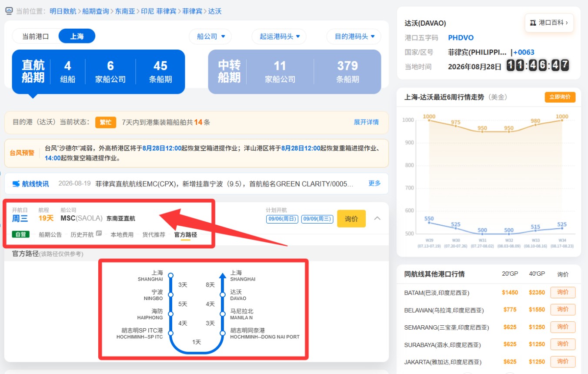Click JAKARTA(雅加达,印度尼西亚) port name
This screenshot has width=588, height=374.
(443, 362)
